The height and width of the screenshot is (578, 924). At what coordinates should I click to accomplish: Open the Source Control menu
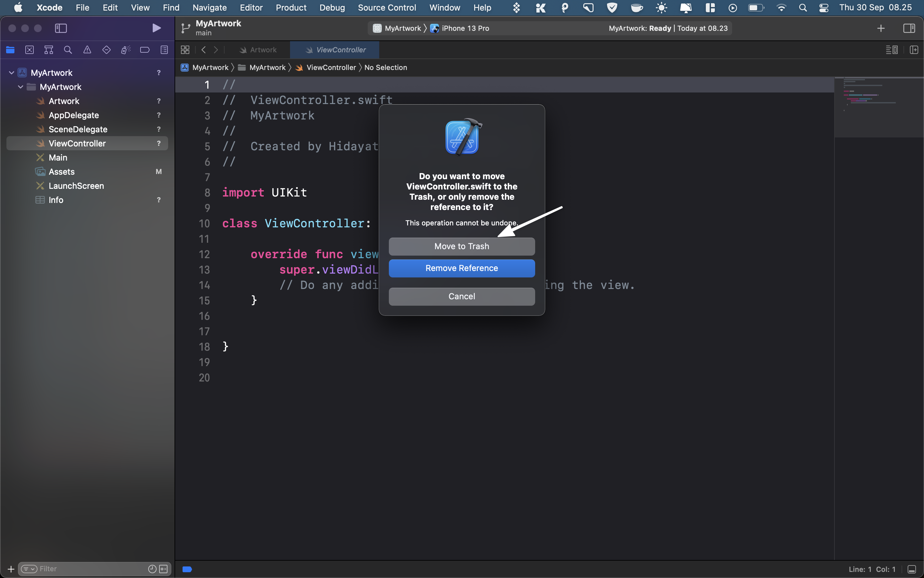coord(387,8)
